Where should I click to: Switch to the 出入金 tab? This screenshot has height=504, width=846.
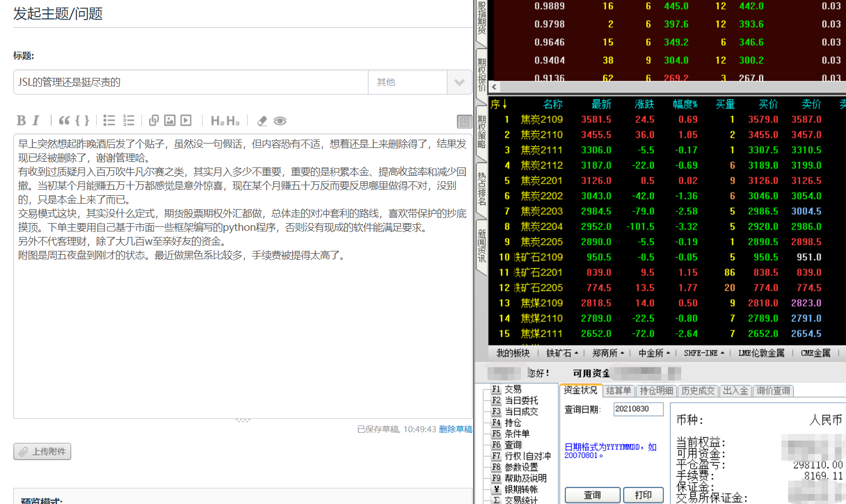pos(735,391)
